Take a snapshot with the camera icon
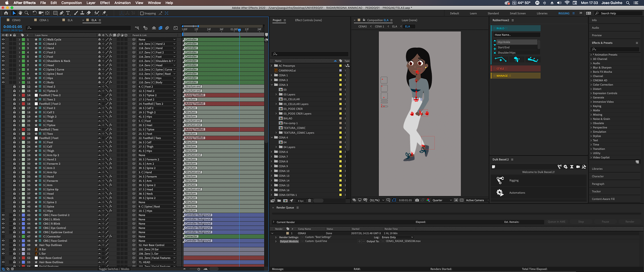644x272 pixels. (x=417, y=200)
